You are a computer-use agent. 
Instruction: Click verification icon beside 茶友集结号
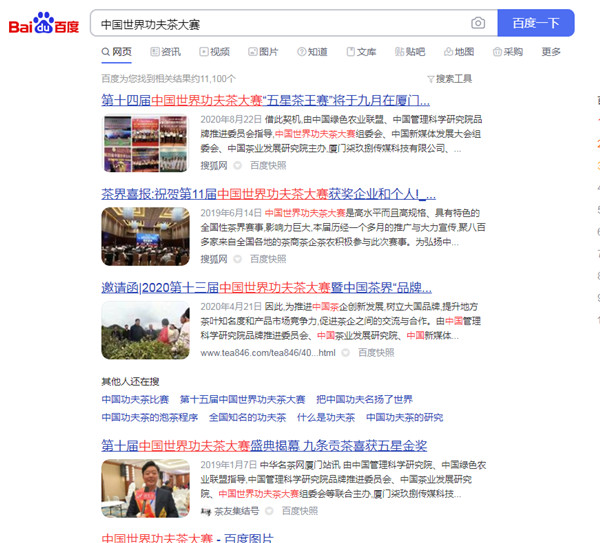(x=269, y=511)
